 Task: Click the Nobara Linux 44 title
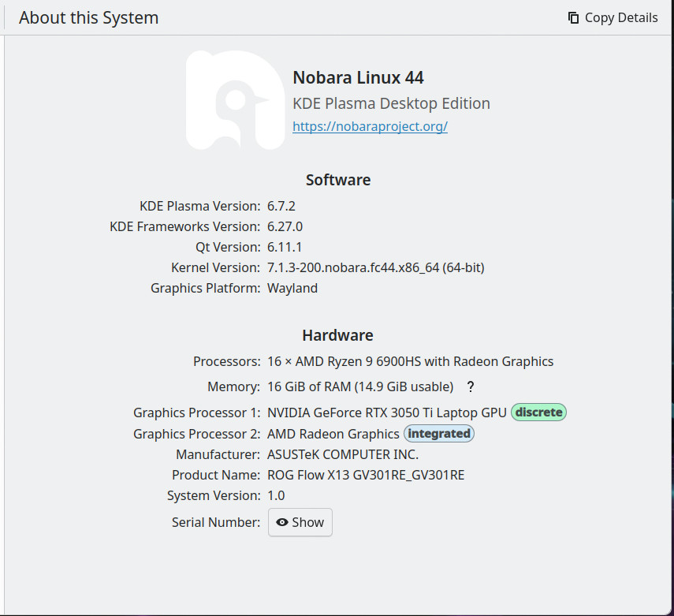click(x=358, y=78)
